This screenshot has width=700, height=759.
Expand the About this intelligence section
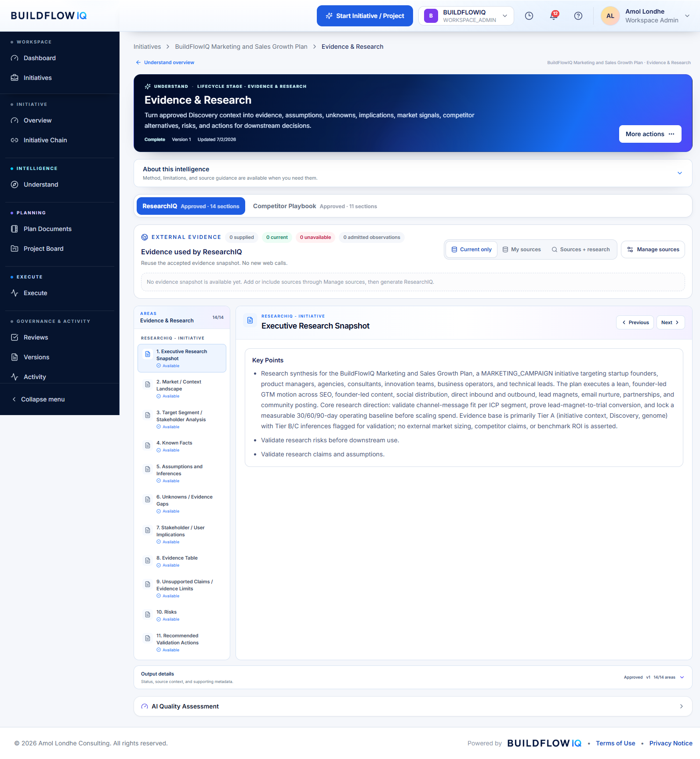[x=413, y=173]
